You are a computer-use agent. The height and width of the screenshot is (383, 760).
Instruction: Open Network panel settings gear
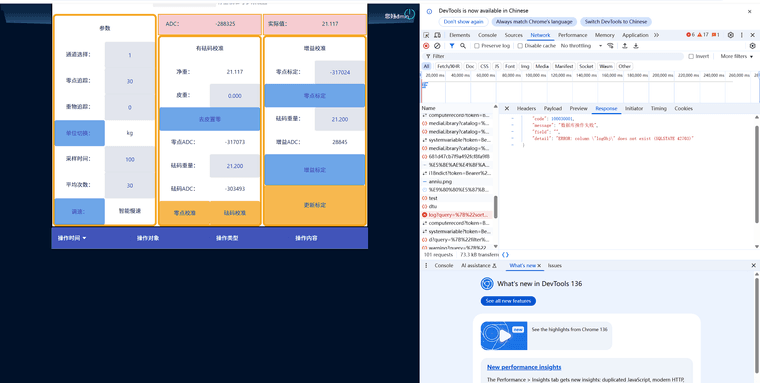tap(753, 46)
